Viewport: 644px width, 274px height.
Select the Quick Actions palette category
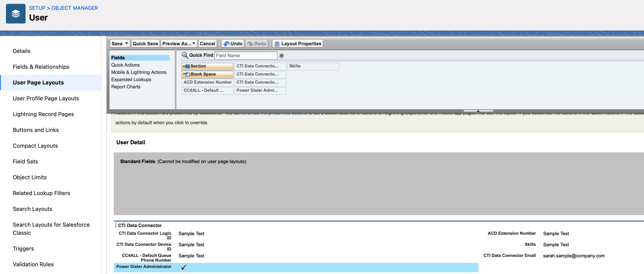[126, 65]
